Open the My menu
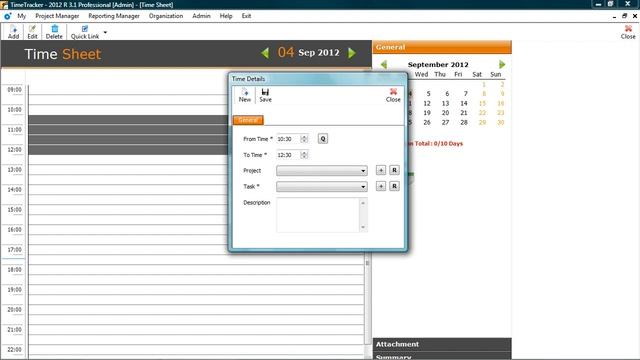Viewport: 640px width, 360px height. coord(22,16)
